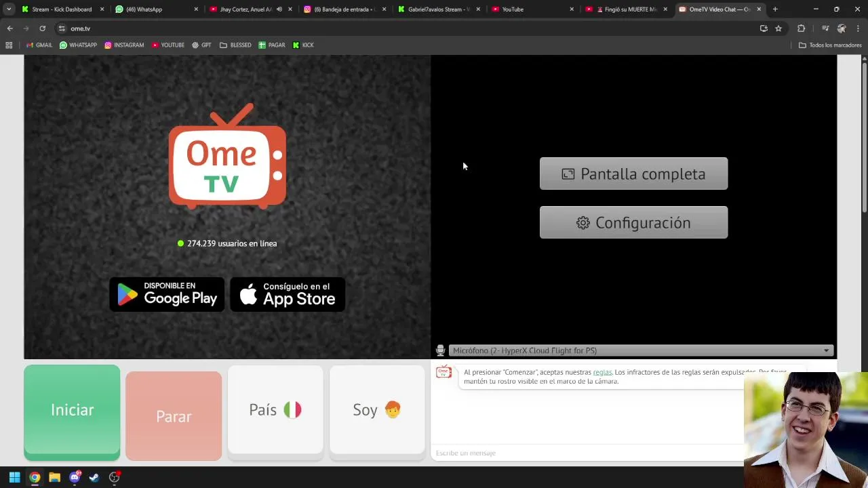This screenshot has height=488, width=868.
Task: Open the App Store download badge
Action: (x=288, y=294)
